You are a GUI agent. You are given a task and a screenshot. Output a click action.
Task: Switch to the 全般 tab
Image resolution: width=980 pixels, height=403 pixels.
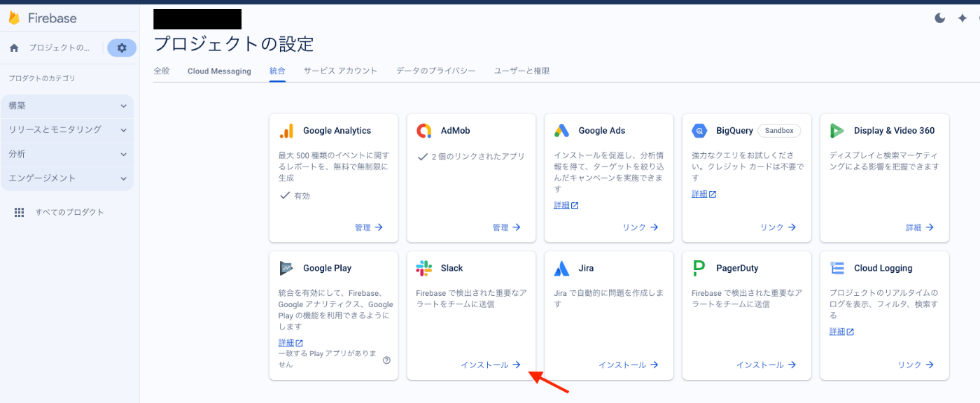click(162, 71)
